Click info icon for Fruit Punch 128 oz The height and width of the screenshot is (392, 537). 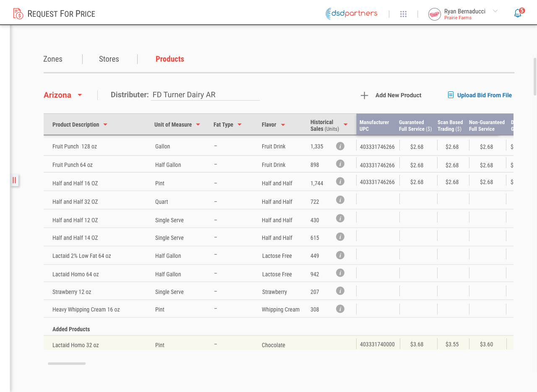tap(340, 146)
